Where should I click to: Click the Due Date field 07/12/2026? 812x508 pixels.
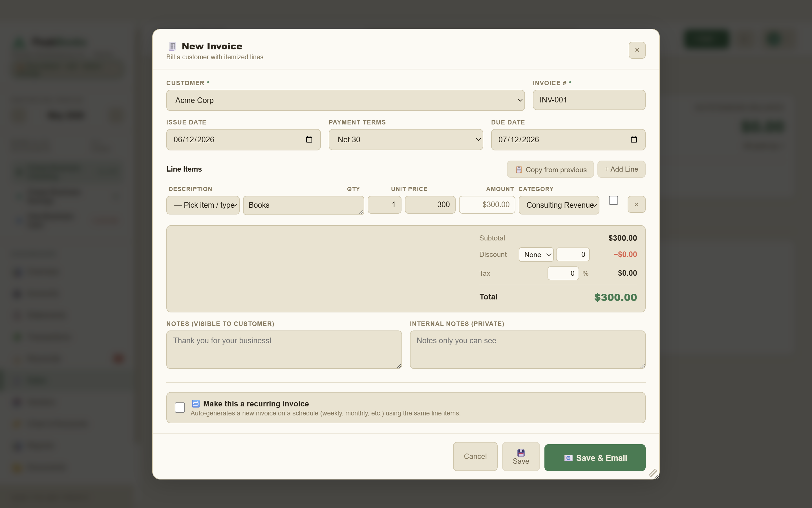[568, 139]
